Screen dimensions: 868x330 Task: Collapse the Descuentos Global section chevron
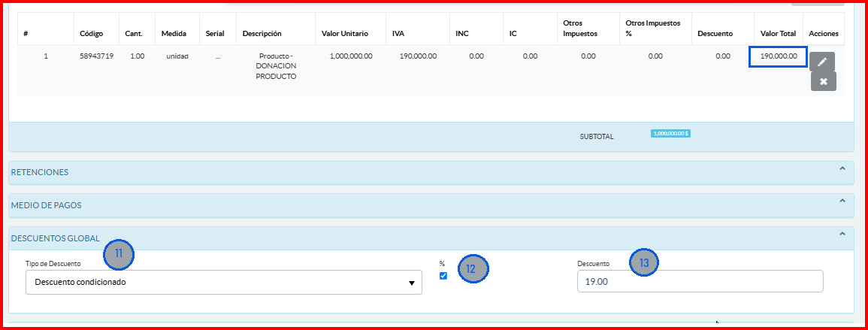(842, 234)
